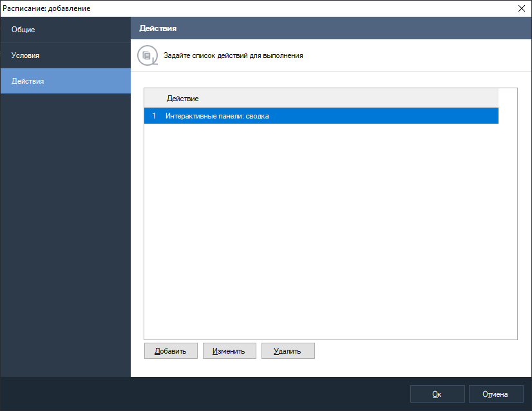Click blank number column header cell
Image resolution: width=532 pixels, height=411 pixels.
tap(153, 99)
